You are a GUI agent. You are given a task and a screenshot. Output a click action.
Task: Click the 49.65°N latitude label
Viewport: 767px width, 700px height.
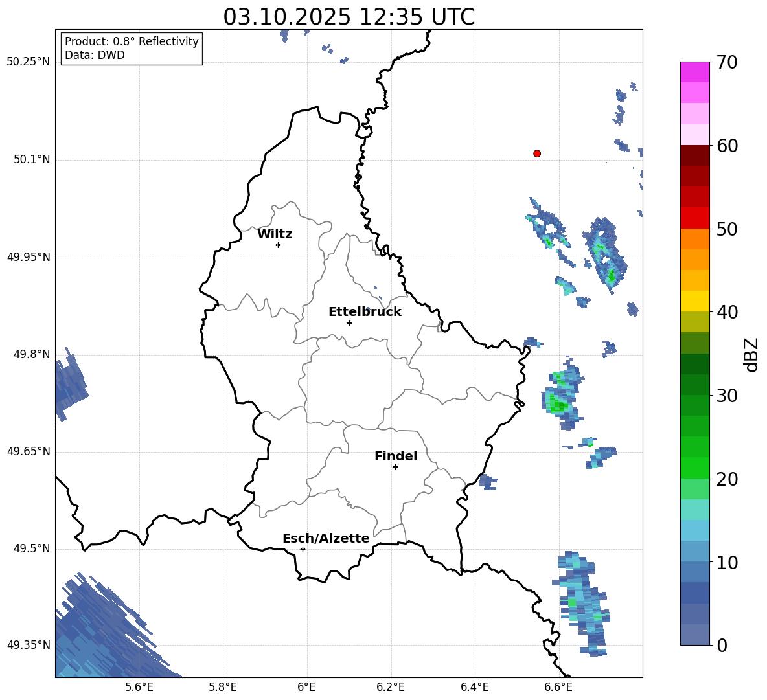[x=29, y=451]
